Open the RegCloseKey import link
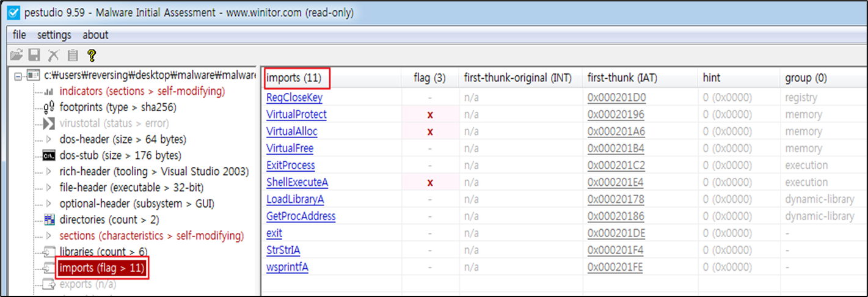Screen dimensions: 868x297 click(x=294, y=97)
